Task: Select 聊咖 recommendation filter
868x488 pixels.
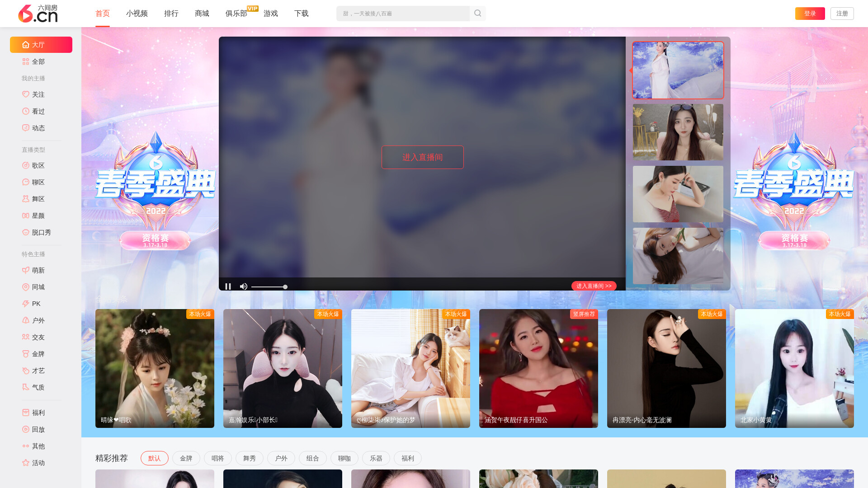Action: 344,458
